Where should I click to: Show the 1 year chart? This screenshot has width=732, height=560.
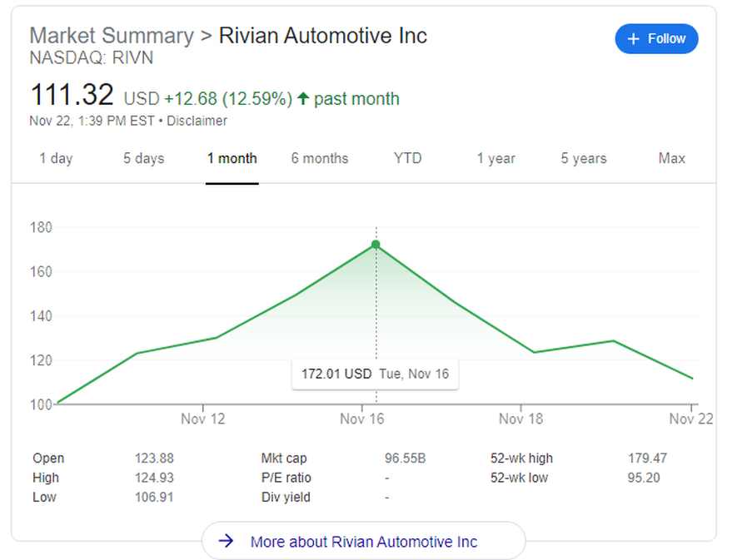click(x=495, y=158)
